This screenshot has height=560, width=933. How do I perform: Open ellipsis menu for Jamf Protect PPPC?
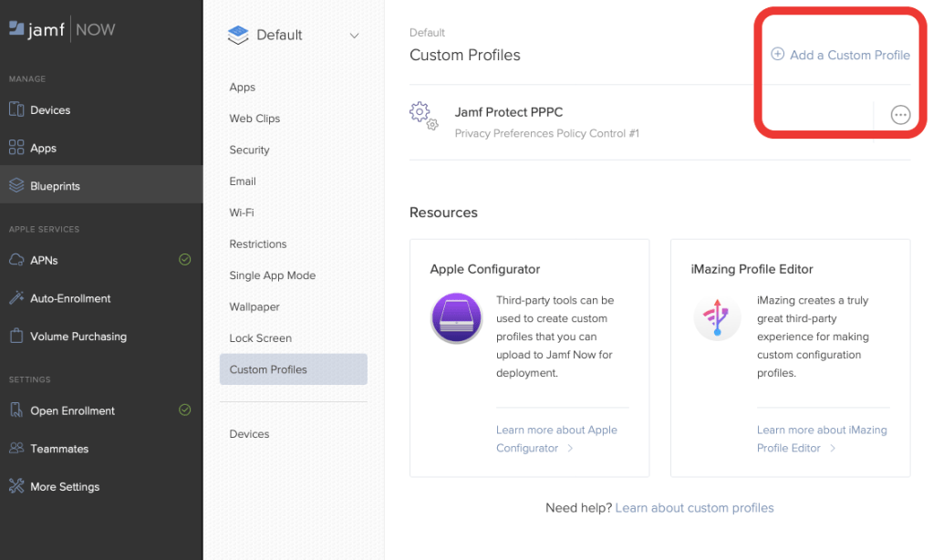tap(900, 115)
